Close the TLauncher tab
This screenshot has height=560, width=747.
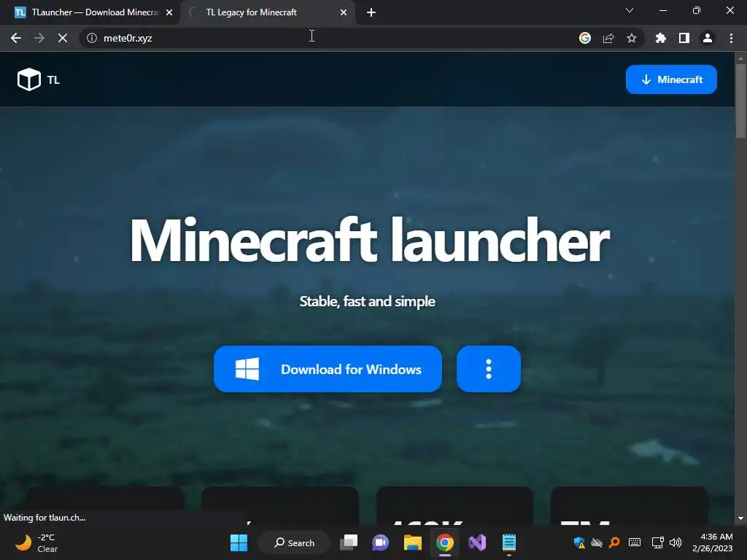point(169,13)
